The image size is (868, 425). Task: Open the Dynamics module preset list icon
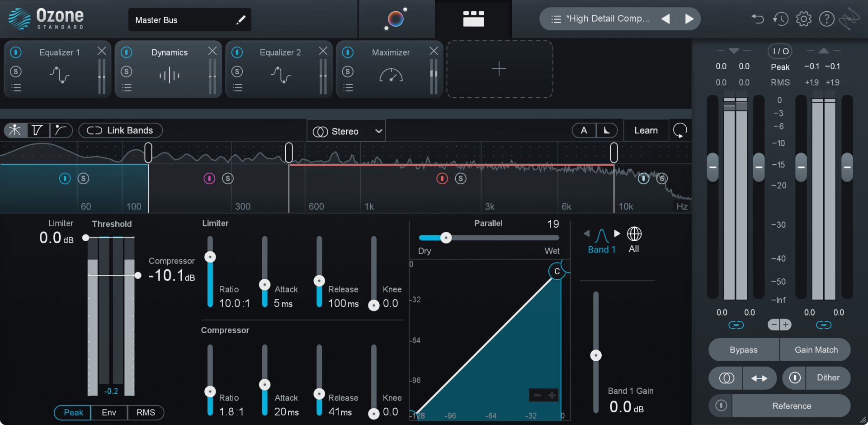click(127, 87)
